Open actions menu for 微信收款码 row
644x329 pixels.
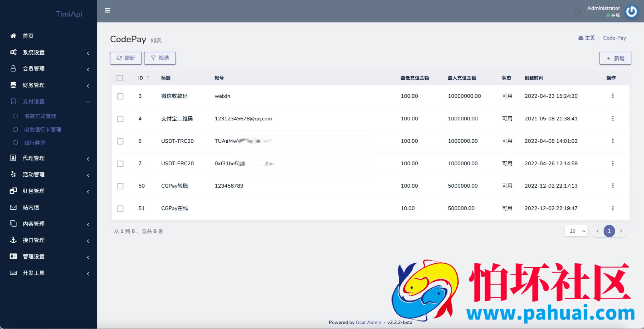pos(613,96)
